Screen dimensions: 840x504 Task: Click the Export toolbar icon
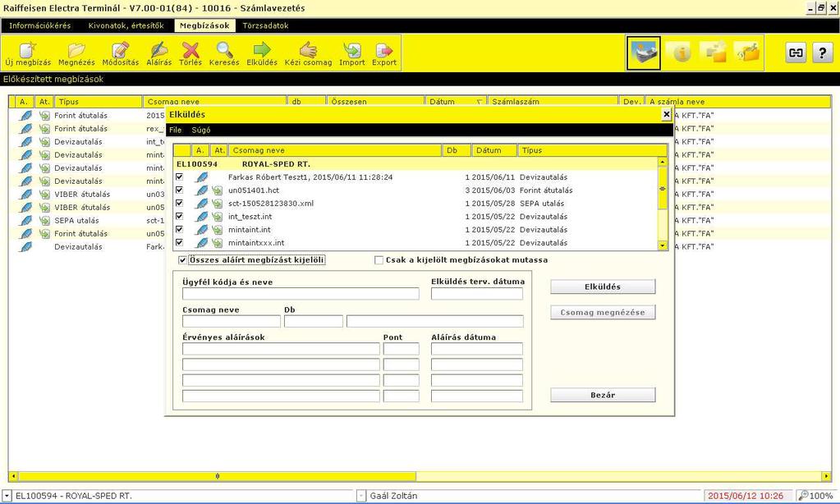[384, 50]
